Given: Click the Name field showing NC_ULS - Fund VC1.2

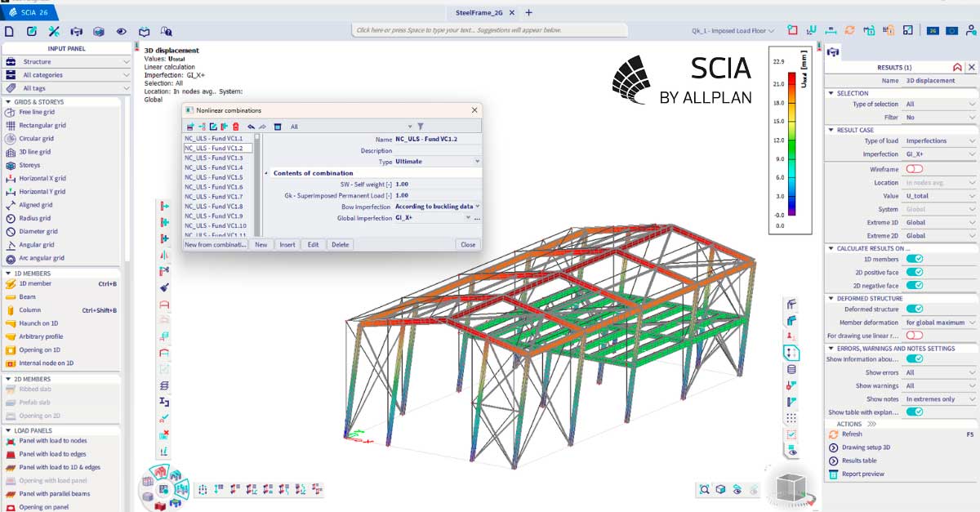Looking at the screenshot, I should click(437, 140).
